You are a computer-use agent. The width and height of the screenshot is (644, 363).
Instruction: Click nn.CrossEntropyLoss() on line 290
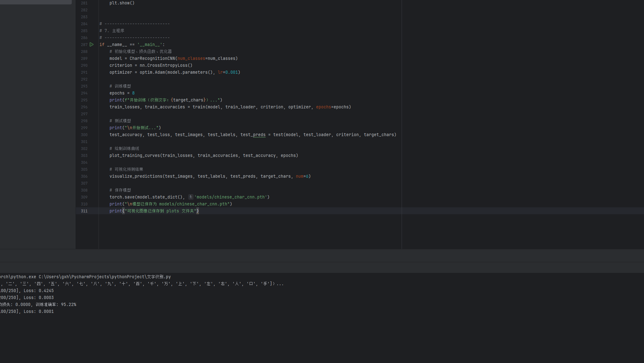pos(166,66)
